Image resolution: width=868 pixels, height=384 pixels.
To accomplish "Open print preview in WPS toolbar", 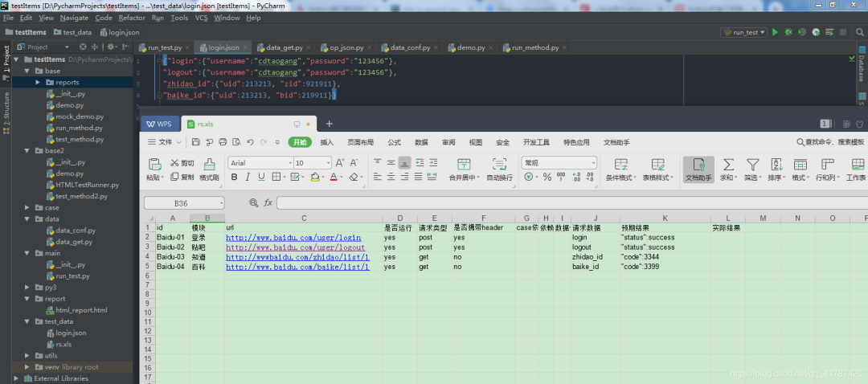I will 236,142.
